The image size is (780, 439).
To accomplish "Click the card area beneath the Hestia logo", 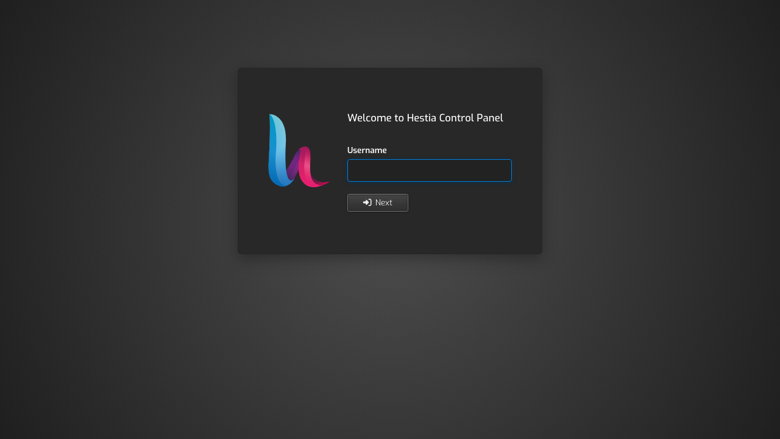I will (298, 219).
